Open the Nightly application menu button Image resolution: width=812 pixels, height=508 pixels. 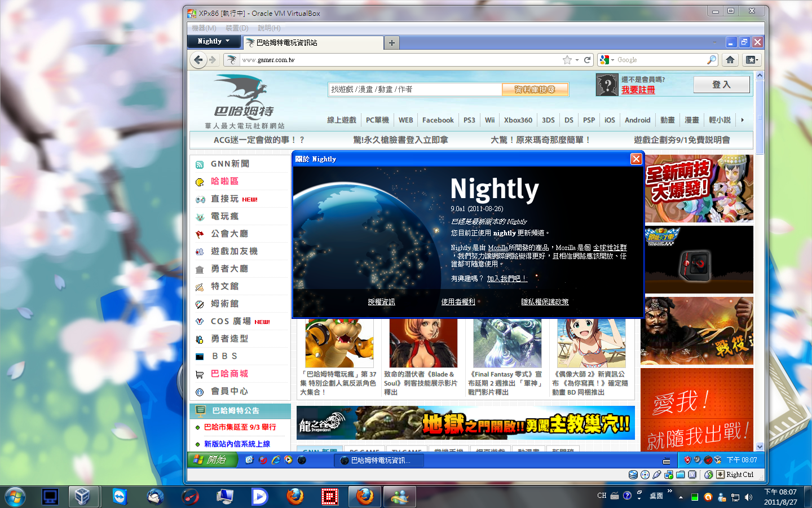tap(214, 41)
